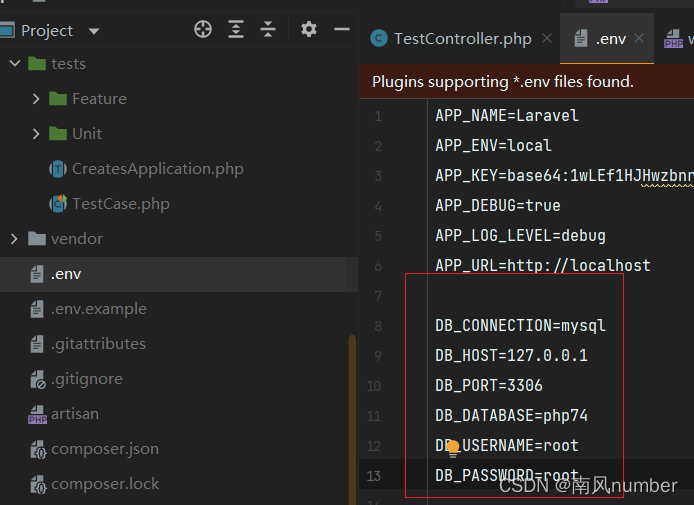Place cursor on DB_CONNECTION=mysql line

(520, 326)
